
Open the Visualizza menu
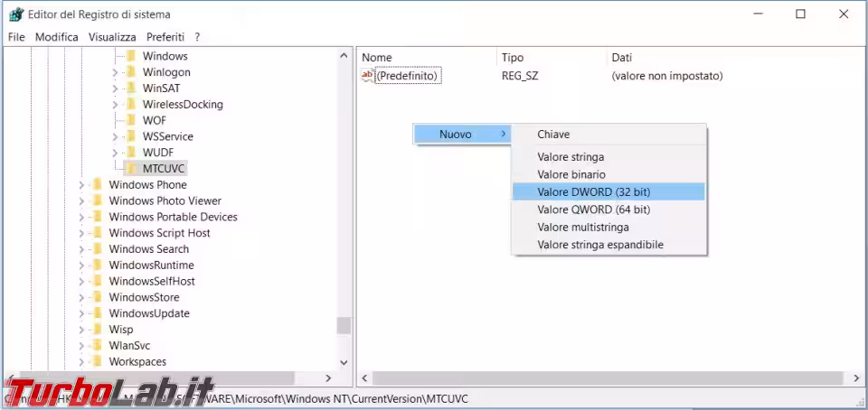click(112, 37)
